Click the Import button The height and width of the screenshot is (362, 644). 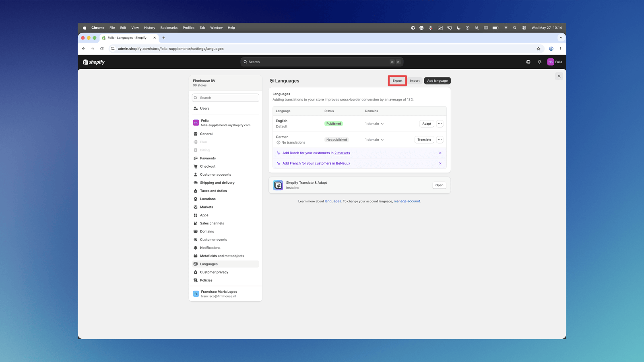[415, 80]
